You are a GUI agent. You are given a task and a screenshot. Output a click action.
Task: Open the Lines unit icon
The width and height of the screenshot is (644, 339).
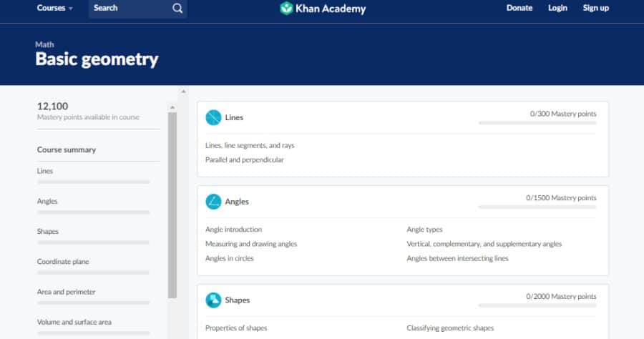pyautogui.click(x=213, y=118)
